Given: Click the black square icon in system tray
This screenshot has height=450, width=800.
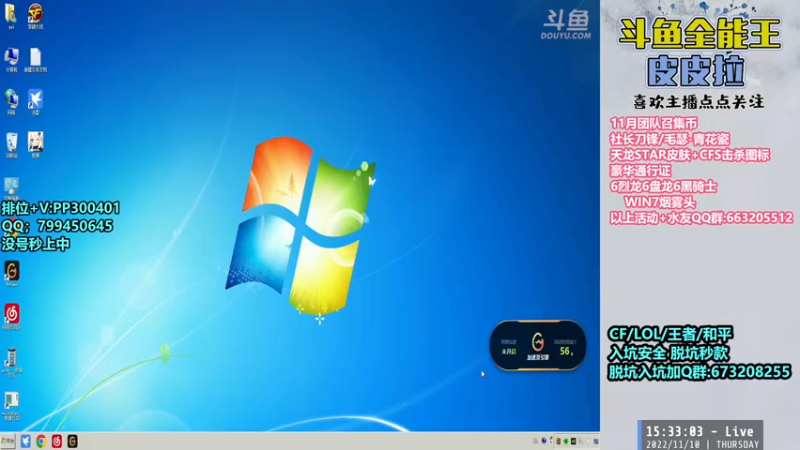Looking at the screenshot, I should point(573,441).
